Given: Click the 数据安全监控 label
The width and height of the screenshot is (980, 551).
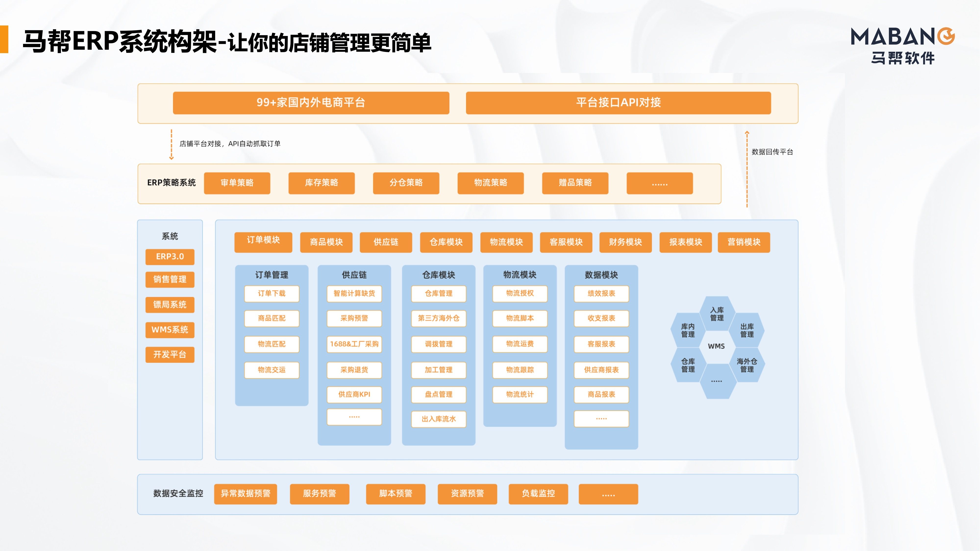Looking at the screenshot, I should (178, 494).
